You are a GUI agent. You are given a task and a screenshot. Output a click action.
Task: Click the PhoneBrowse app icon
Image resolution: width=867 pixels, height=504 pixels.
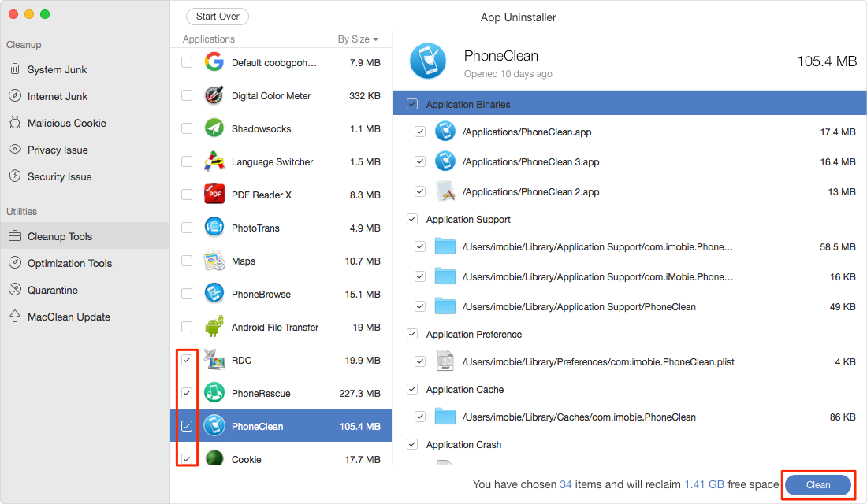(214, 294)
